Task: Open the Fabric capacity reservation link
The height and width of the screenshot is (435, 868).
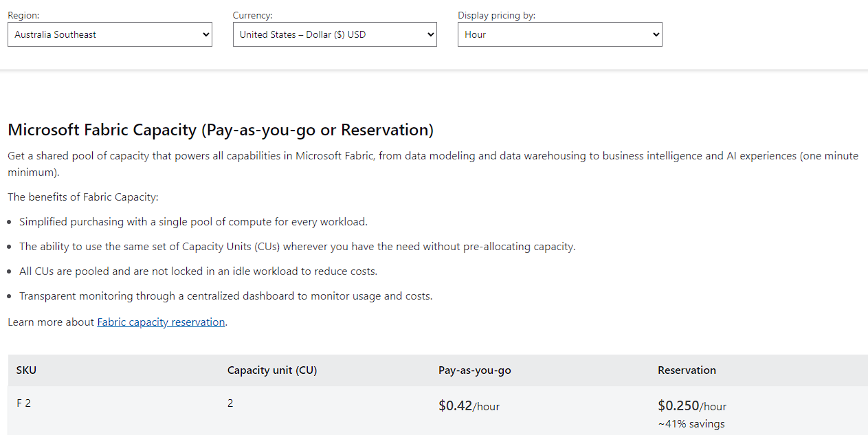Action: click(x=161, y=322)
